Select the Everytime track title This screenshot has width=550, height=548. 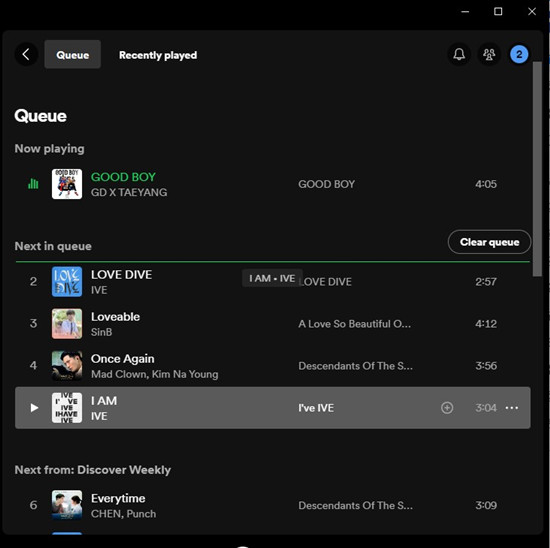point(118,498)
